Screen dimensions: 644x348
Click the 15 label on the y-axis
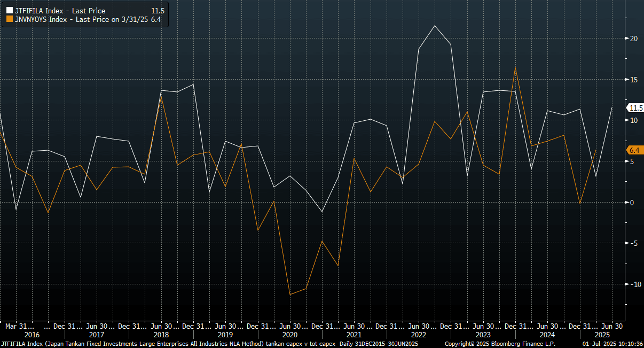click(634, 80)
